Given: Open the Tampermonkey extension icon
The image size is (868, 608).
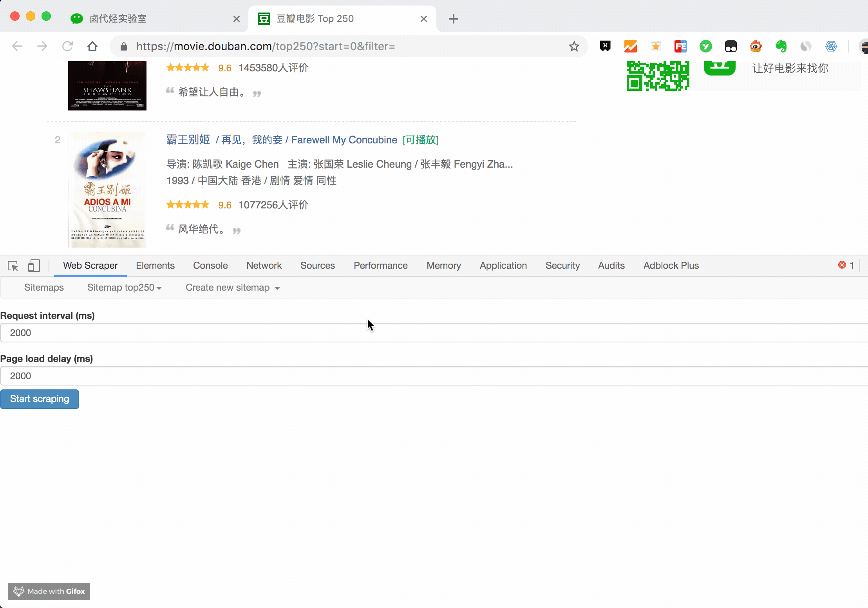Looking at the screenshot, I should click(731, 46).
